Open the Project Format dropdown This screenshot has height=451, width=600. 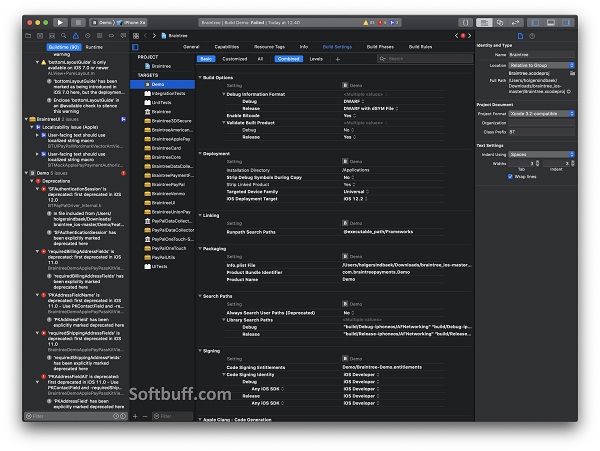point(541,114)
